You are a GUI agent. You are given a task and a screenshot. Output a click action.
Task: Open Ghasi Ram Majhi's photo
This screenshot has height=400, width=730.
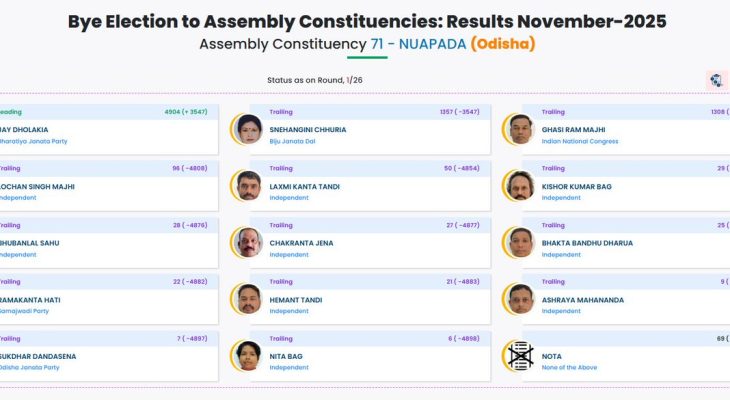[x=519, y=129]
